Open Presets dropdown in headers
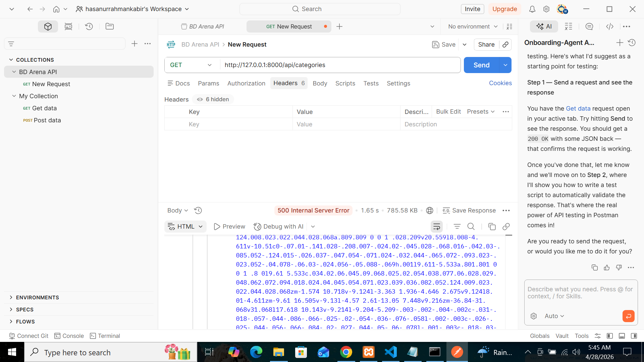This screenshot has height=362, width=644. point(481,112)
